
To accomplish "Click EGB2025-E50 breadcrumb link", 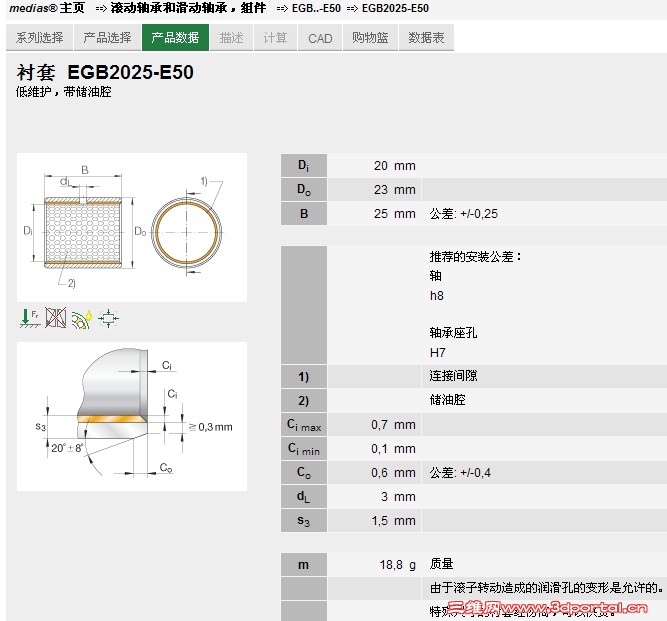I will [x=395, y=8].
